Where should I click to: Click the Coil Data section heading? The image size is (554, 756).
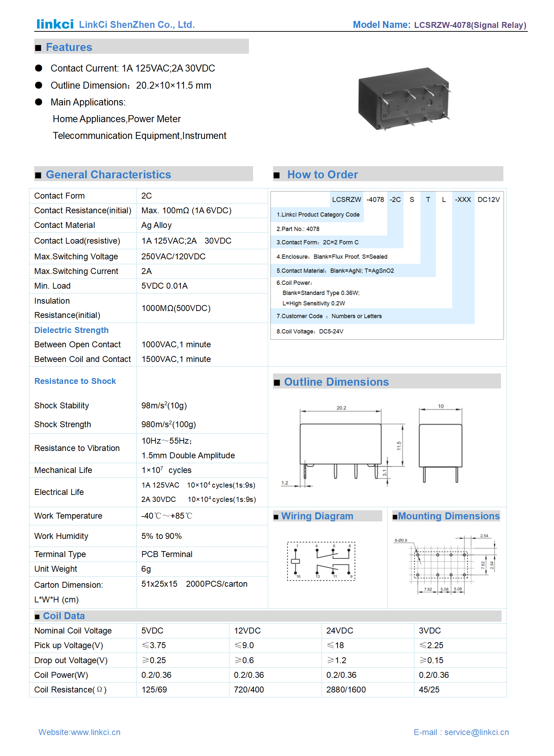(64, 616)
